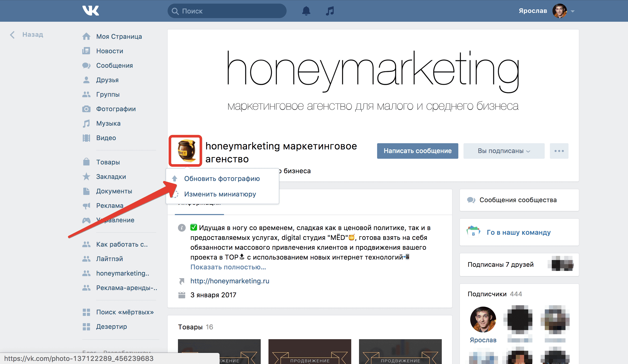Click the Группы people icon
The image size is (628, 364).
point(86,94)
